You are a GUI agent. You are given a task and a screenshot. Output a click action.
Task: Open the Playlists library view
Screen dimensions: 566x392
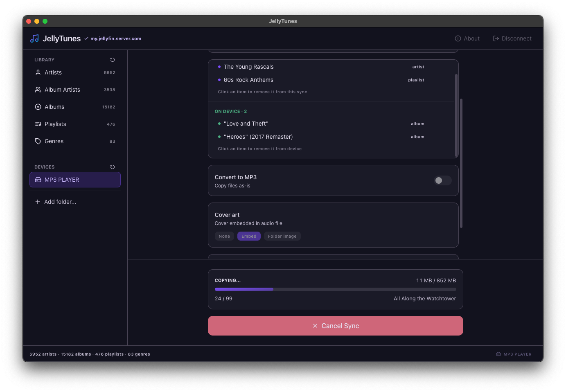[75, 124]
